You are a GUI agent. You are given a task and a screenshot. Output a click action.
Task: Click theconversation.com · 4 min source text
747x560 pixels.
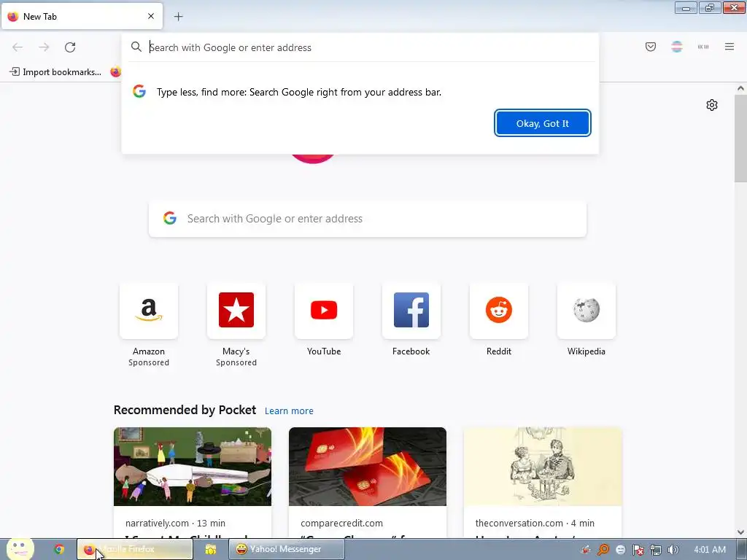(535, 523)
